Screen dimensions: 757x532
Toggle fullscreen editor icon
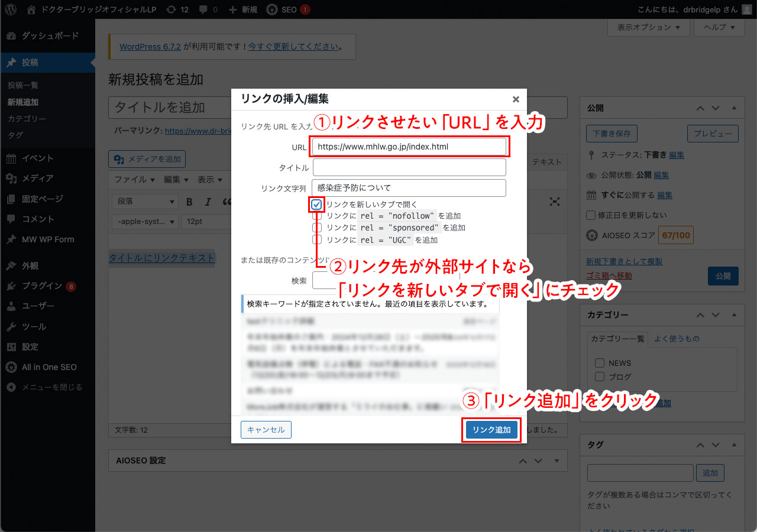tap(555, 202)
